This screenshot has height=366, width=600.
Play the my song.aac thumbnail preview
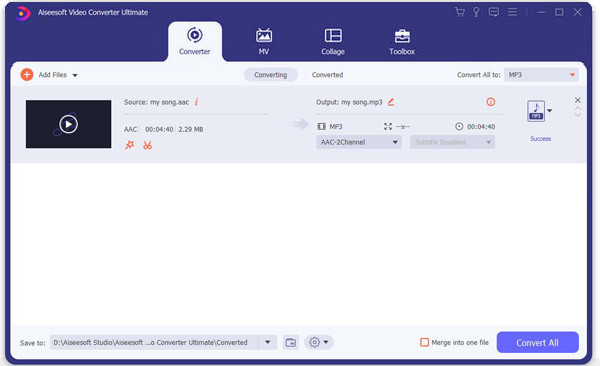click(68, 124)
